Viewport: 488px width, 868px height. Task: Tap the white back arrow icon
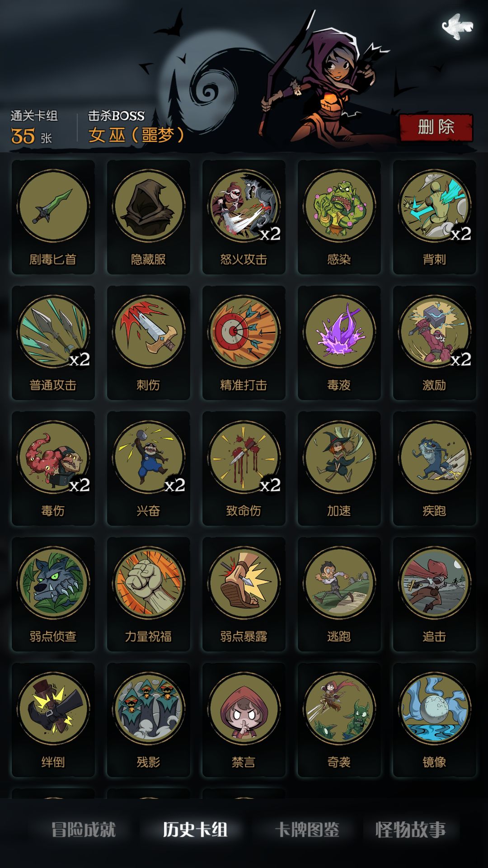point(457,27)
